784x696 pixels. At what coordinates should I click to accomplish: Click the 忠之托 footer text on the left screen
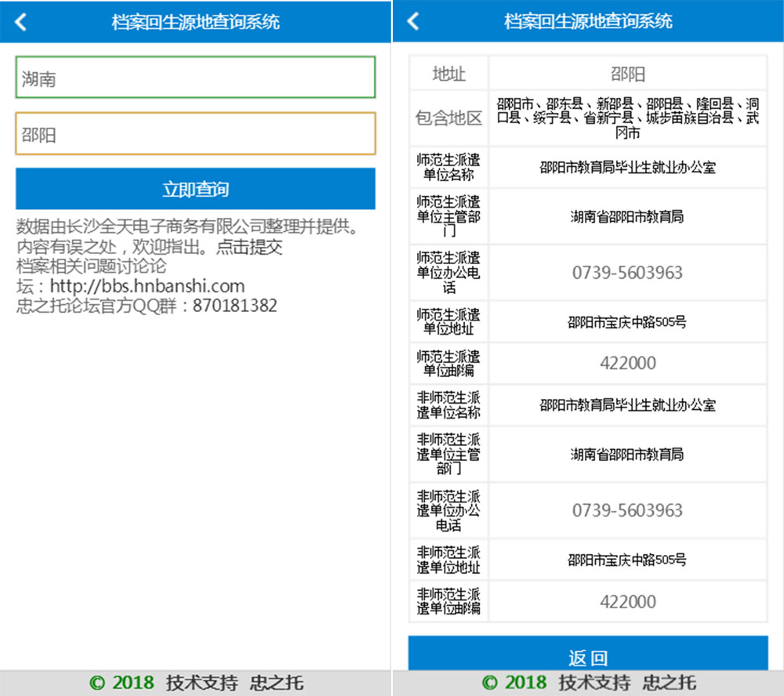pyautogui.click(x=276, y=683)
